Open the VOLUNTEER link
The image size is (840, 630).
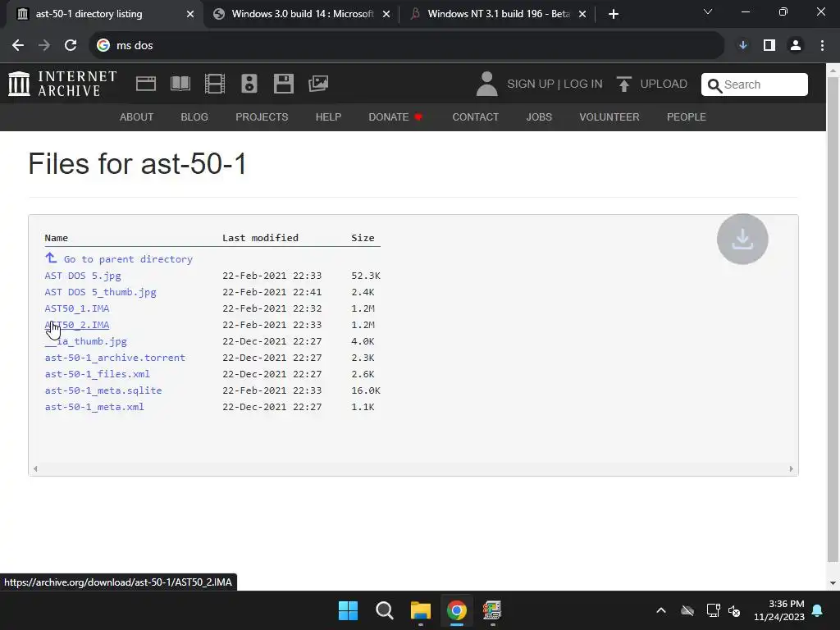coord(609,116)
